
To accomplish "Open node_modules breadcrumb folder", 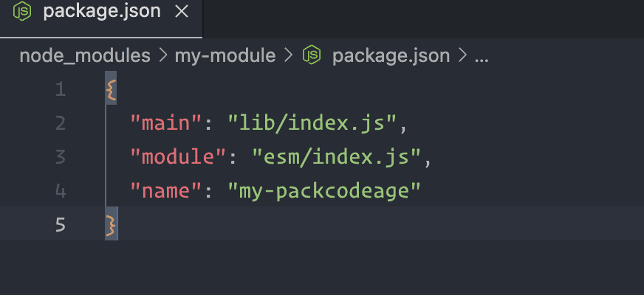I will click(84, 56).
